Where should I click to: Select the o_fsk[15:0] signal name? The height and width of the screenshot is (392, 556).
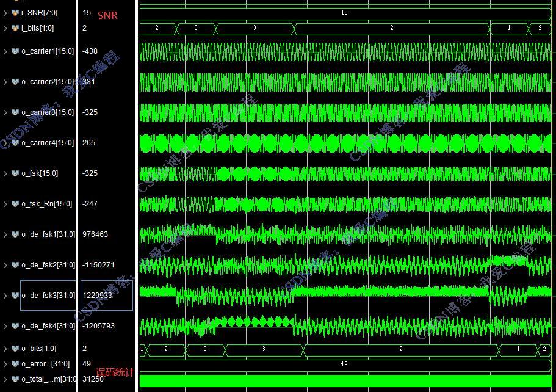point(40,173)
